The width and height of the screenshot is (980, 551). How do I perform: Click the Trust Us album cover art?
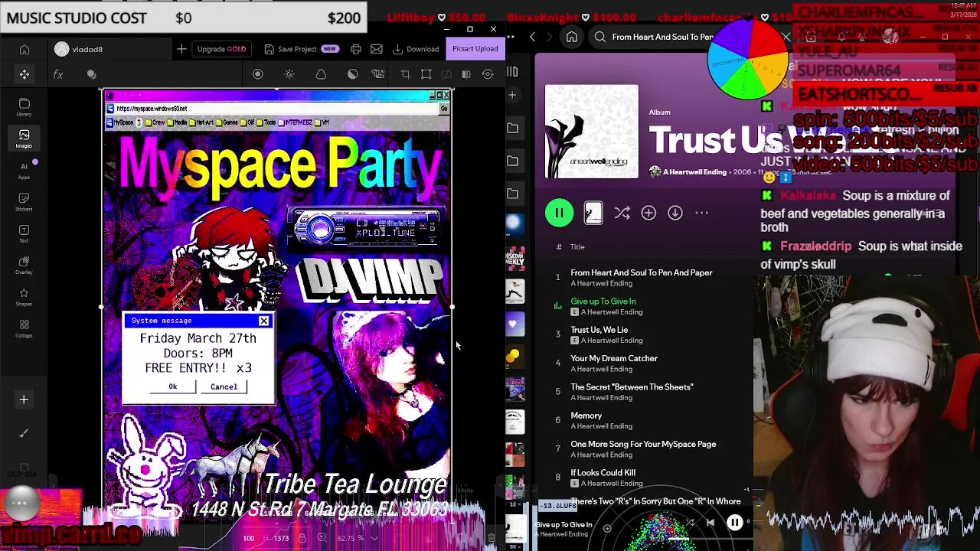591,132
